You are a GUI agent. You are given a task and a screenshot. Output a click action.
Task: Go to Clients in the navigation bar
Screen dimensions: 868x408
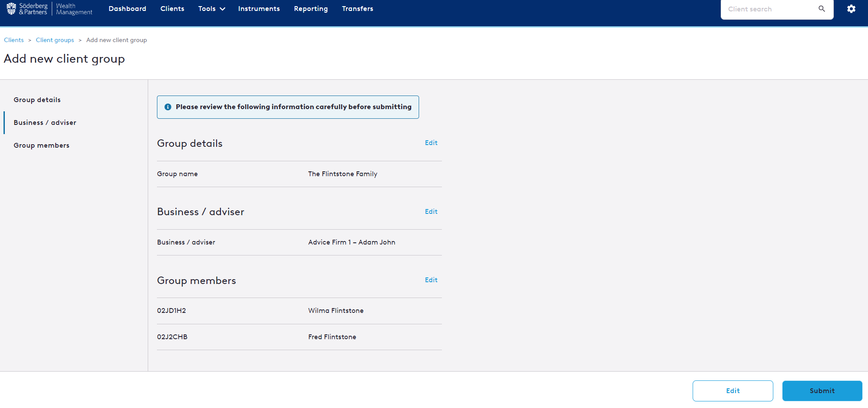tap(172, 9)
